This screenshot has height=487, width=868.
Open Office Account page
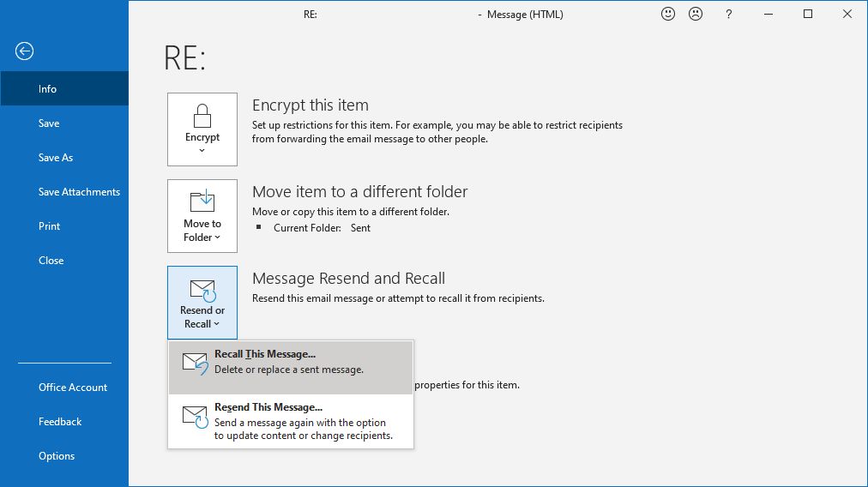tap(73, 388)
